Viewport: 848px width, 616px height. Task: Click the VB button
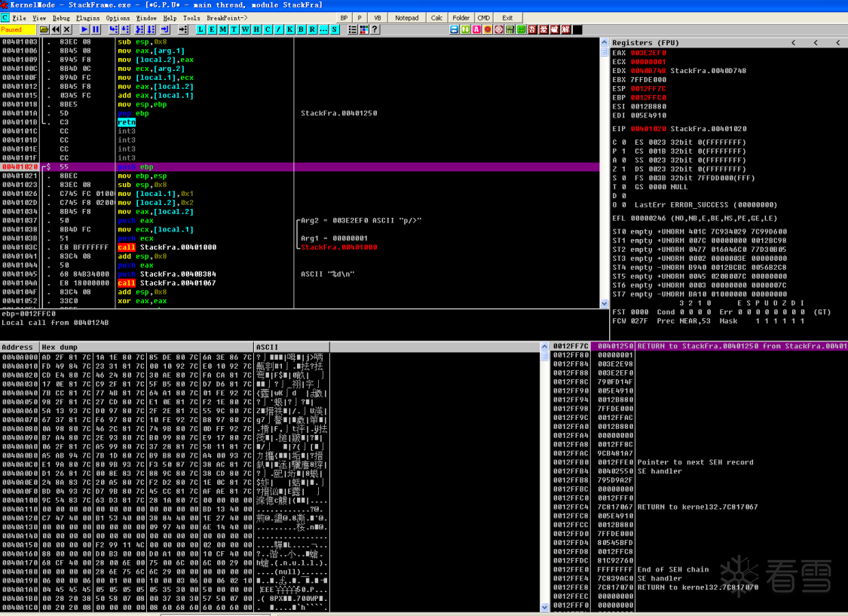click(x=378, y=18)
